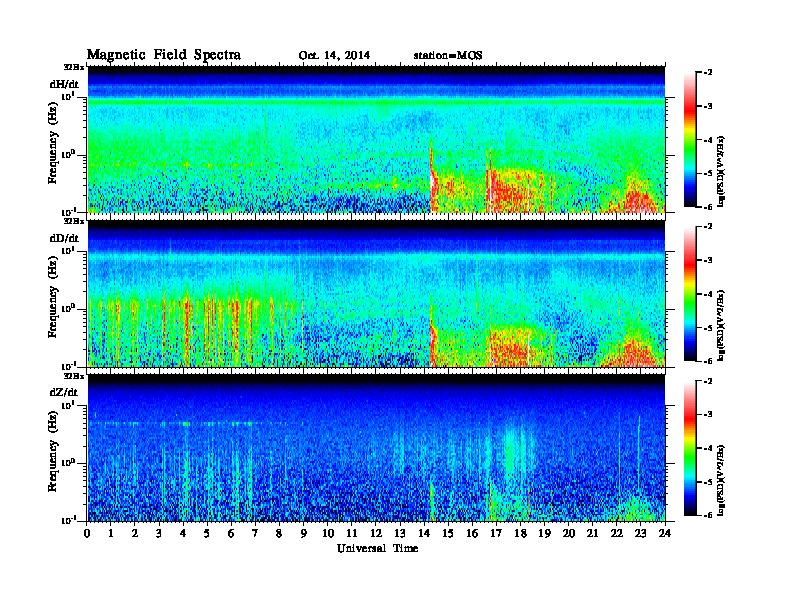Click the "-3" tick on dZ/dt color scale
792x612 pixels.
(708, 415)
